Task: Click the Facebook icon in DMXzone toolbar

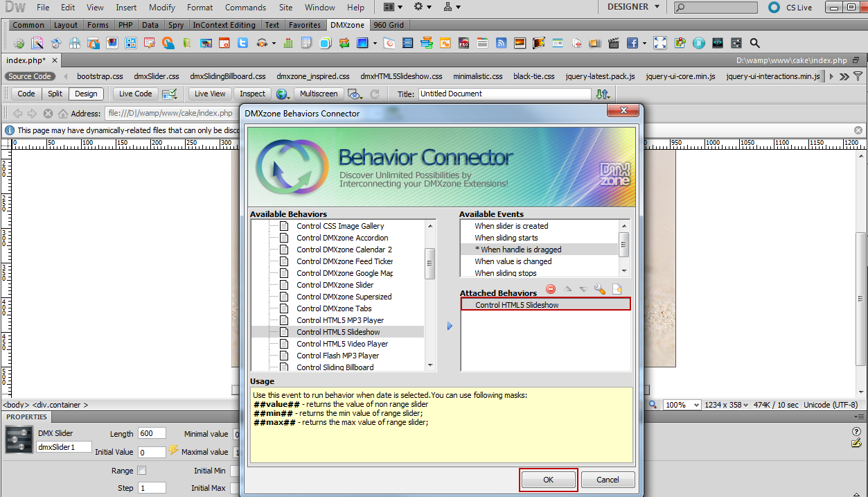Action: tap(632, 43)
